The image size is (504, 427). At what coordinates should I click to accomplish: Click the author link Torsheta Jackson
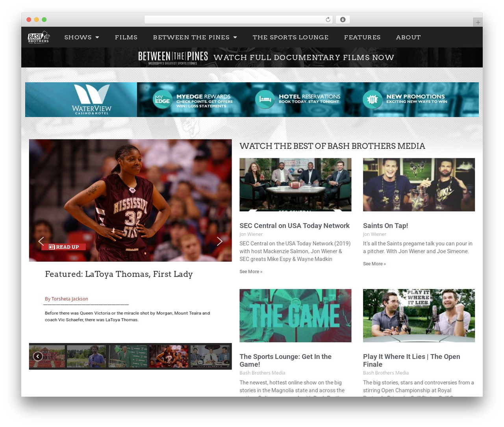tap(70, 299)
